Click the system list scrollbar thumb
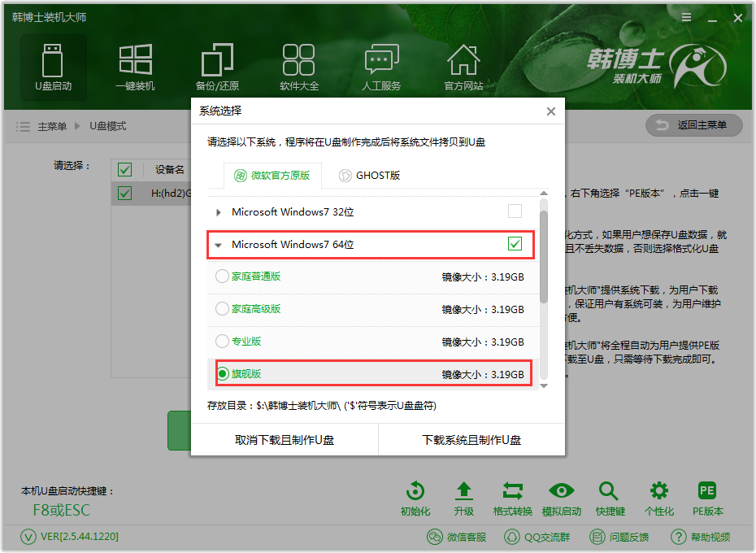The width and height of the screenshot is (756, 553). (544, 257)
